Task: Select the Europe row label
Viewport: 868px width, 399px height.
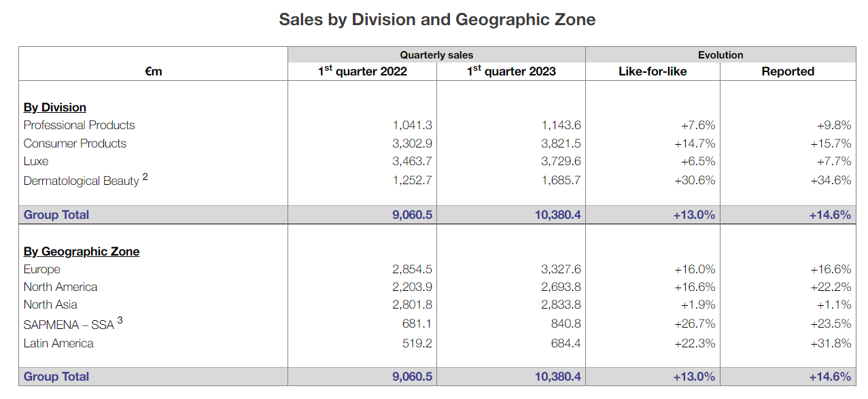Action: click(42, 269)
